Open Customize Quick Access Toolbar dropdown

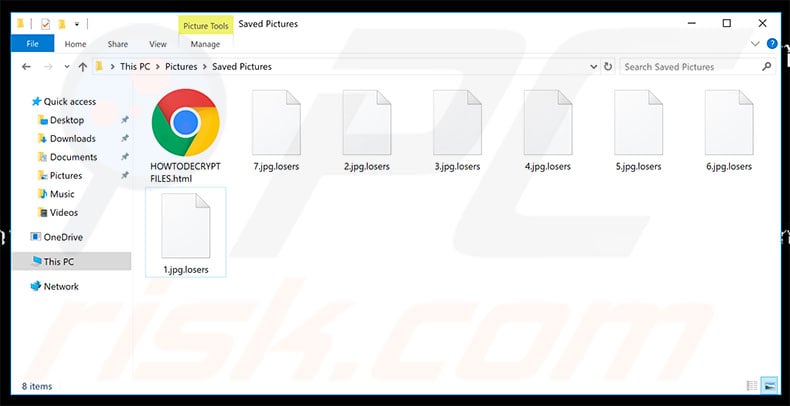click(77, 24)
